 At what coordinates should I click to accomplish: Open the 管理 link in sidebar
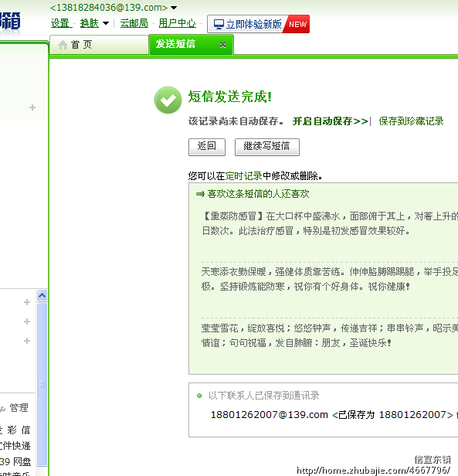(x=19, y=408)
